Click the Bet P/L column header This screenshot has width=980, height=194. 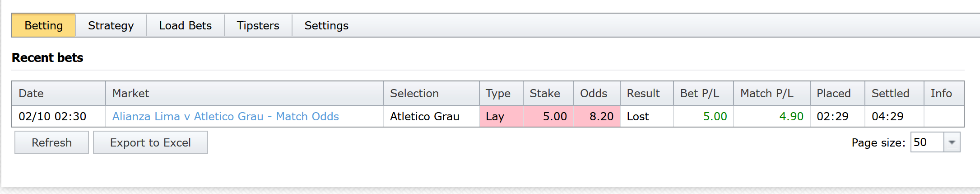tap(699, 94)
